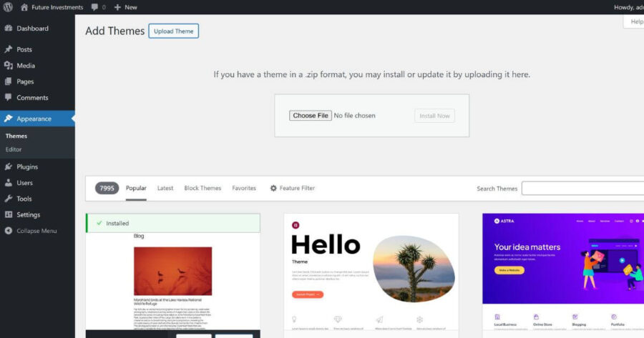644x338 pixels.
Task: Click the Tools wrench icon
Action: click(x=8, y=199)
